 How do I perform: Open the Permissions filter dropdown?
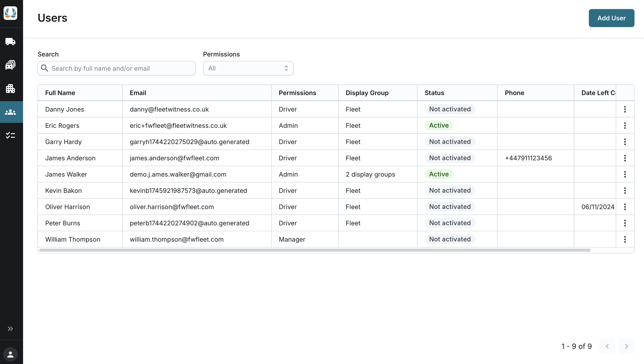tap(248, 68)
